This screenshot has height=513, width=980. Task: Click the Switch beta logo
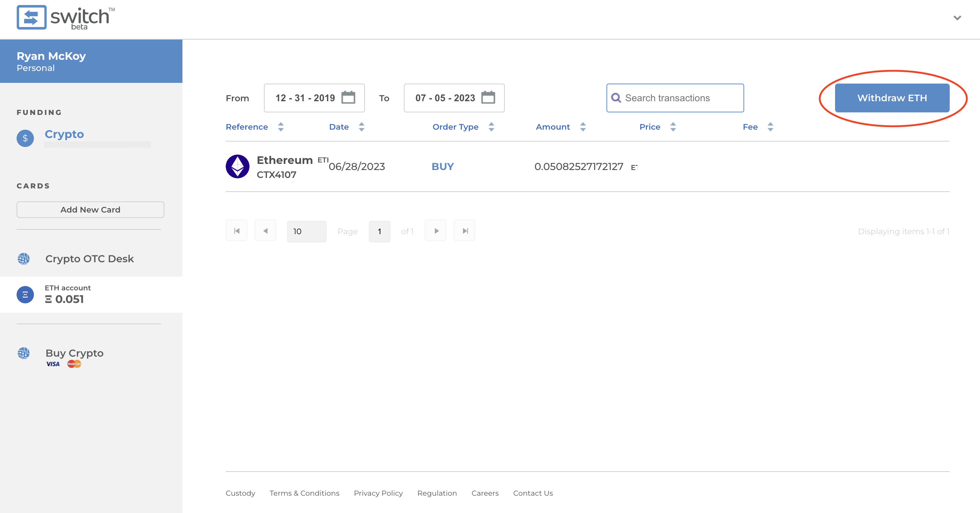click(65, 18)
